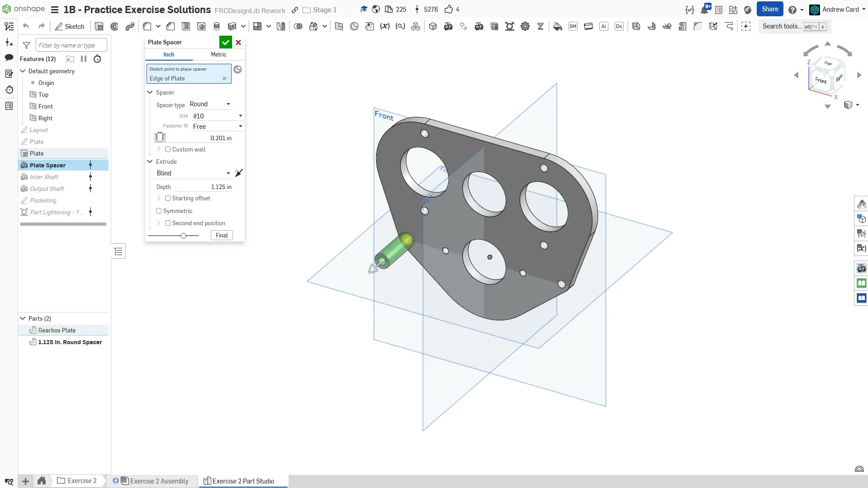
Task: Click the blue Share button
Action: (x=769, y=9)
